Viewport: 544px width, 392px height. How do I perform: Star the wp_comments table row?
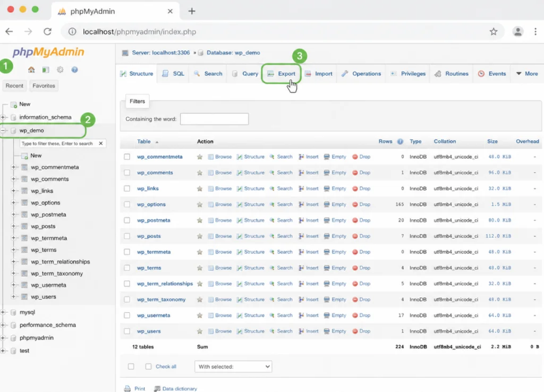coord(200,173)
